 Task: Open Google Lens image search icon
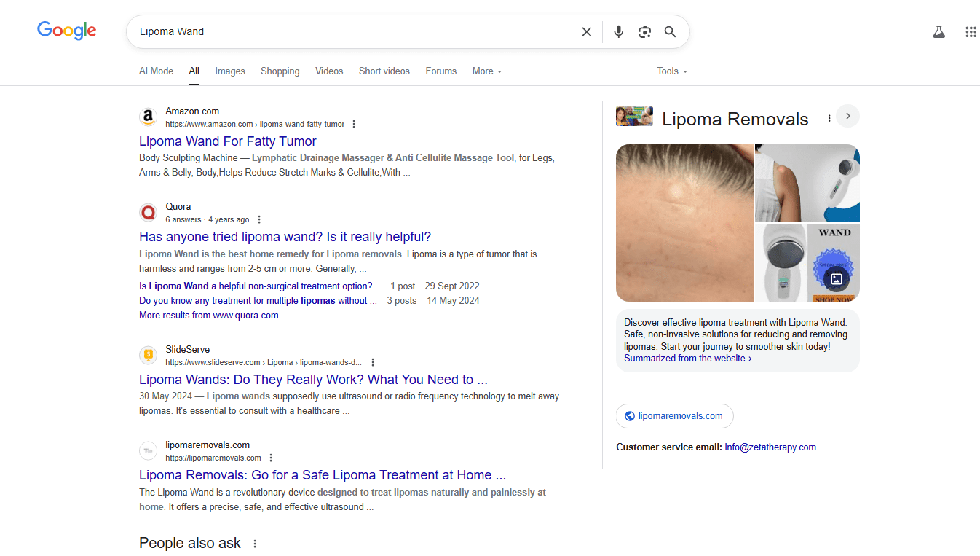pyautogui.click(x=644, y=32)
